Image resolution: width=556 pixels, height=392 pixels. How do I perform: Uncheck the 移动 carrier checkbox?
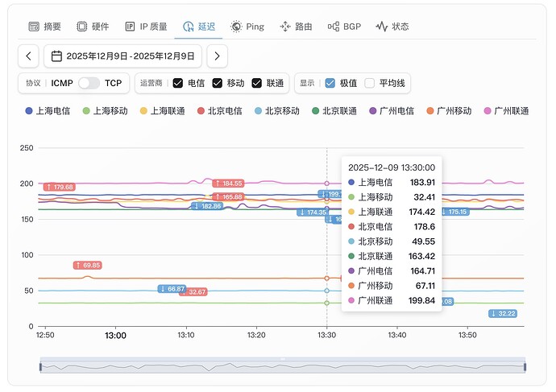click(x=217, y=83)
